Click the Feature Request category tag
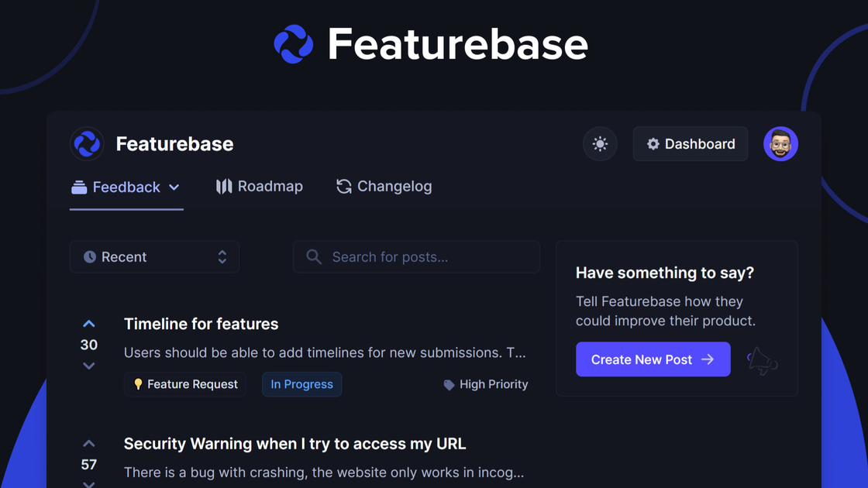This screenshot has height=488, width=868. point(185,384)
